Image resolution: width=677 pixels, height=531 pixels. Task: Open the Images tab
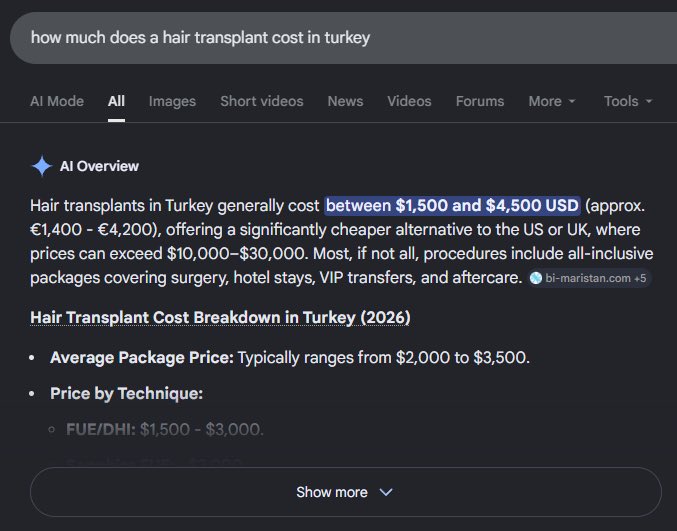tap(172, 101)
